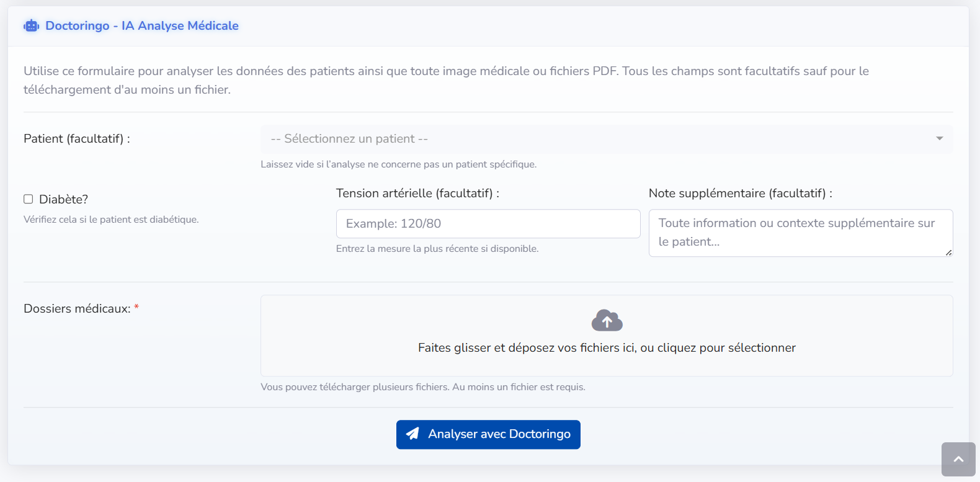
Task: Click the paper plane icon on the submit button
Action: [412, 434]
